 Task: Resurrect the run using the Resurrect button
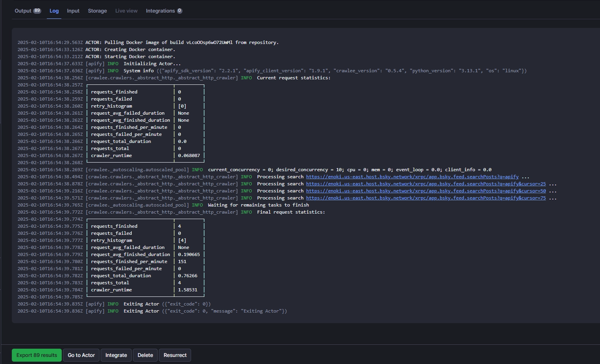tap(175, 355)
